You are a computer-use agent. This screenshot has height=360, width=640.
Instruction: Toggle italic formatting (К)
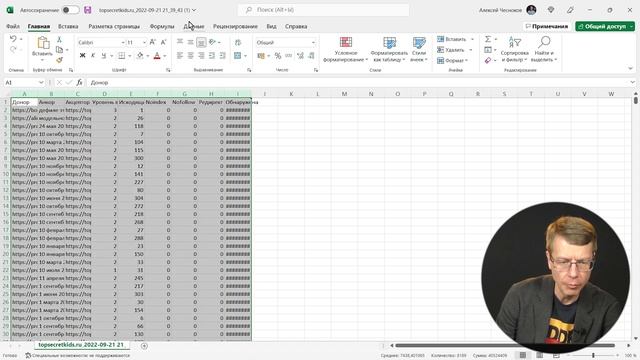(93, 56)
